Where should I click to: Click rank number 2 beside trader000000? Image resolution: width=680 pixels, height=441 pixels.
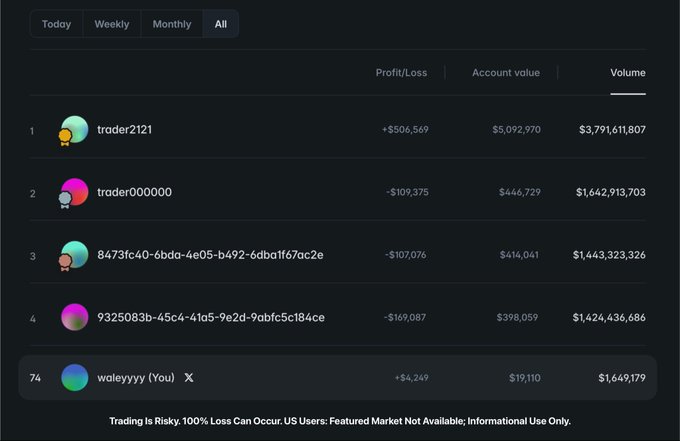33,193
